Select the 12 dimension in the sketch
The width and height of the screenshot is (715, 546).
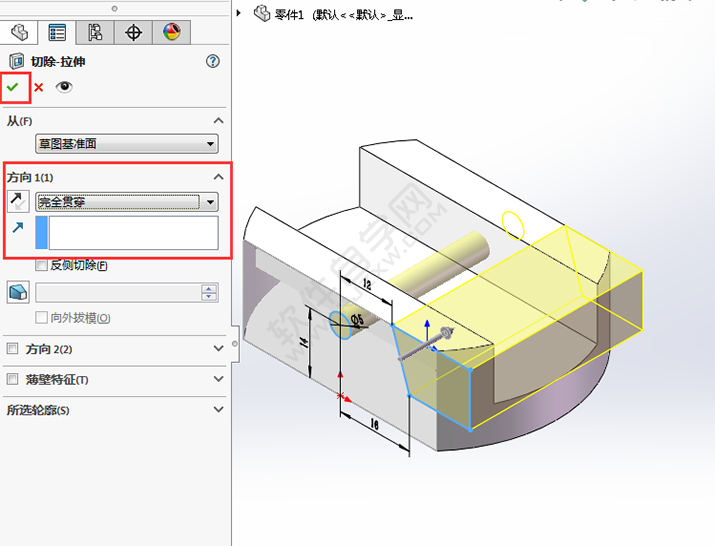tap(367, 285)
